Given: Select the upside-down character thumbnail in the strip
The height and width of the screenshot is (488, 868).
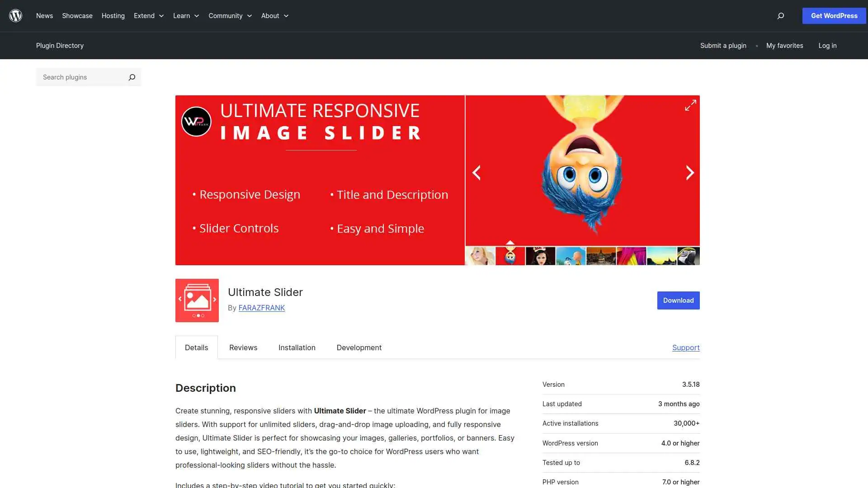Looking at the screenshot, I should [510, 256].
